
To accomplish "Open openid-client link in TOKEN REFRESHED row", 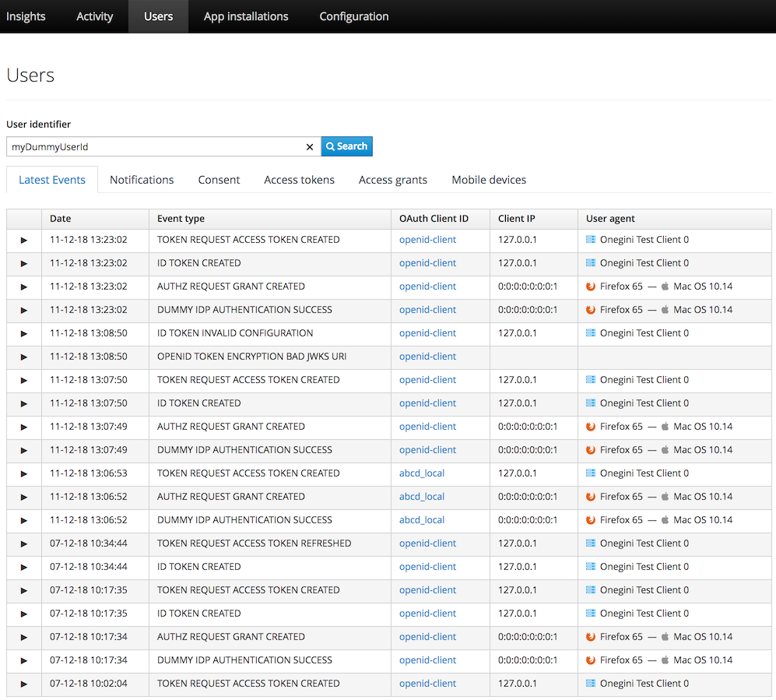I will tap(427, 543).
